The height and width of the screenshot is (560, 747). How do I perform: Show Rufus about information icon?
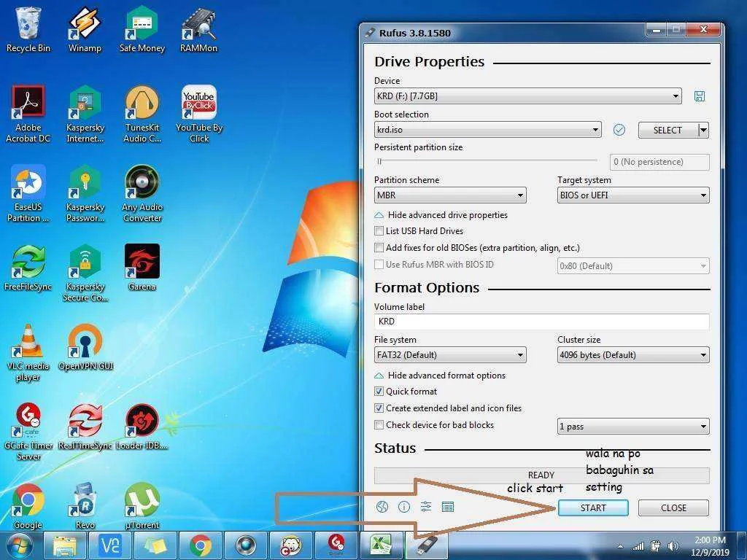tap(404, 507)
